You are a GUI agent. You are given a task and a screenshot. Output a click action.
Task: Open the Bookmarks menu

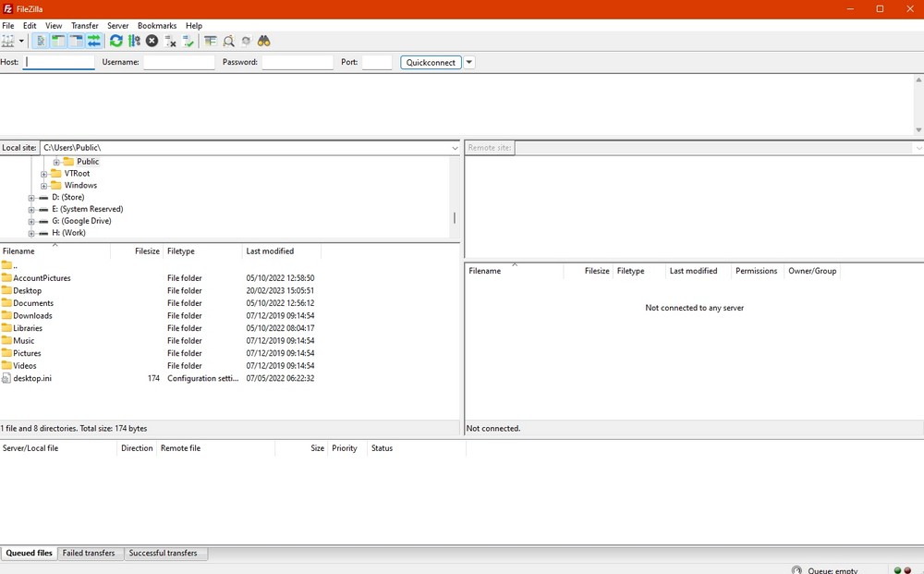click(x=157, y=25)
